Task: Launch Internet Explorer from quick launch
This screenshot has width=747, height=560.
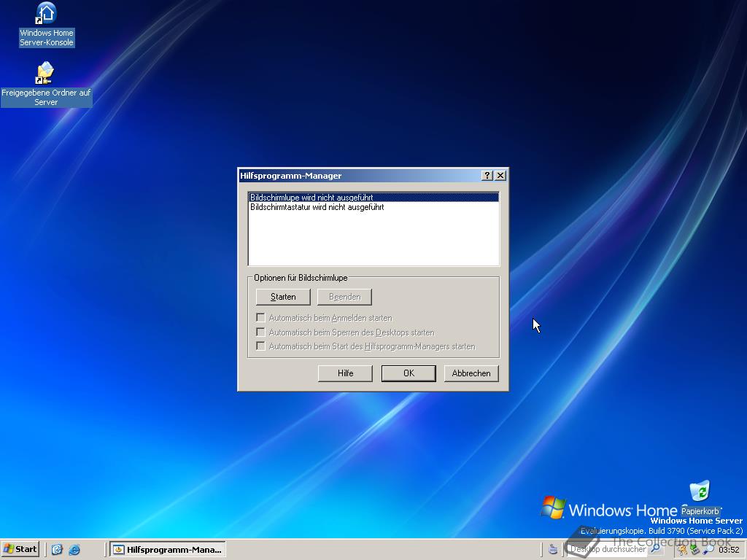Action: [74, 550]
